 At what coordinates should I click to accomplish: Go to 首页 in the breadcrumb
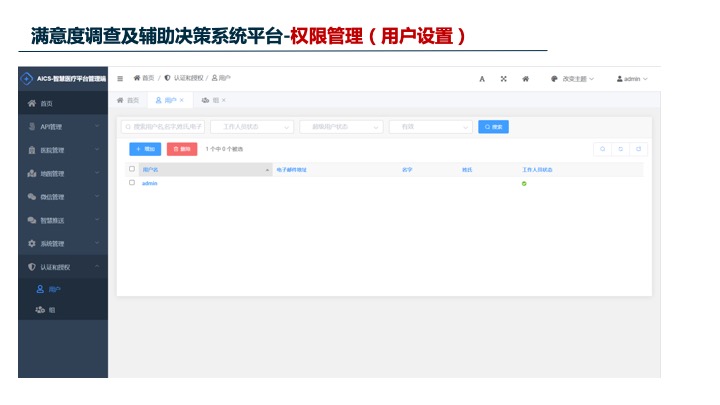[x=144, y=78]
